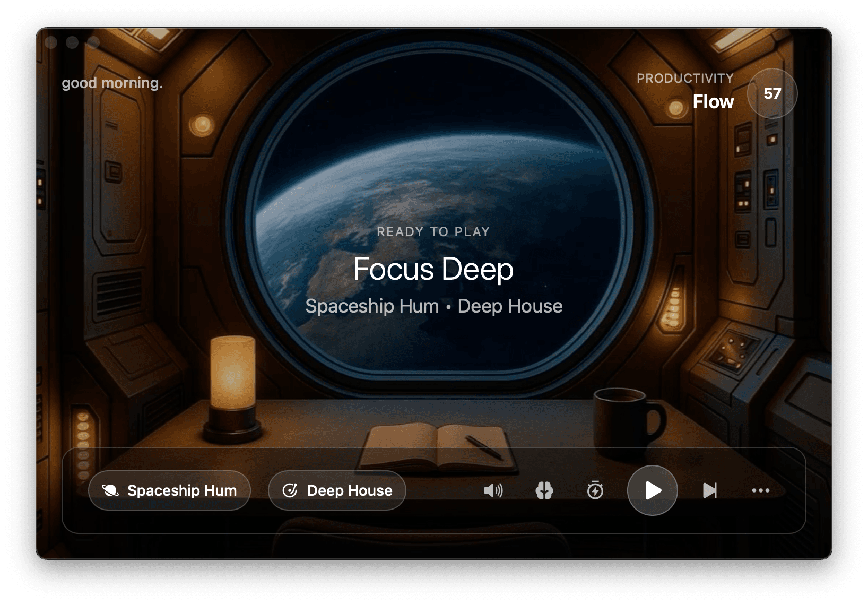
Task: Click the planet icon in Spaceship Hum pill
Action: pyautogui.click(x=111, y=490)
